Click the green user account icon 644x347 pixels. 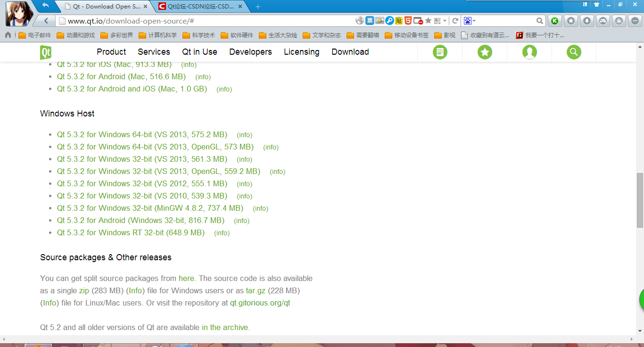click(529, 52)
